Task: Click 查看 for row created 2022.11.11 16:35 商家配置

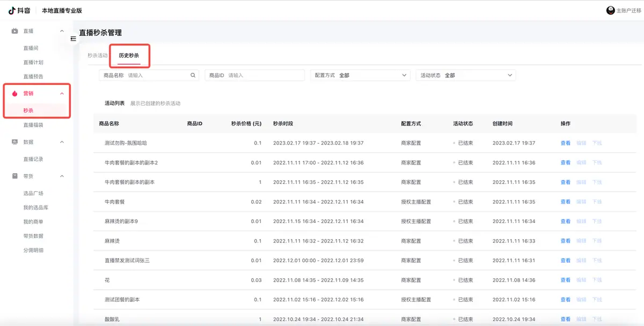Action: tap(566, 182)
